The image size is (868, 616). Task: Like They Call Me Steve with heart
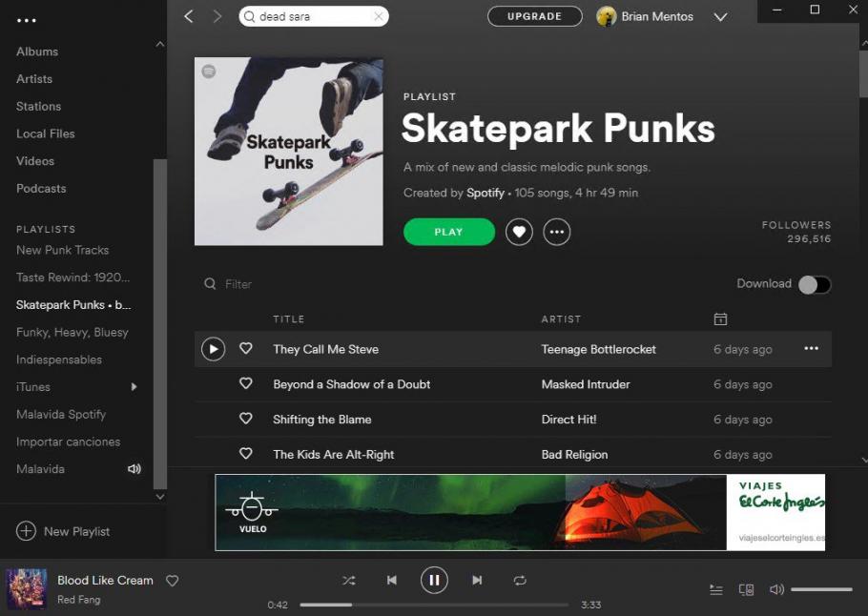tap(246, 348)
